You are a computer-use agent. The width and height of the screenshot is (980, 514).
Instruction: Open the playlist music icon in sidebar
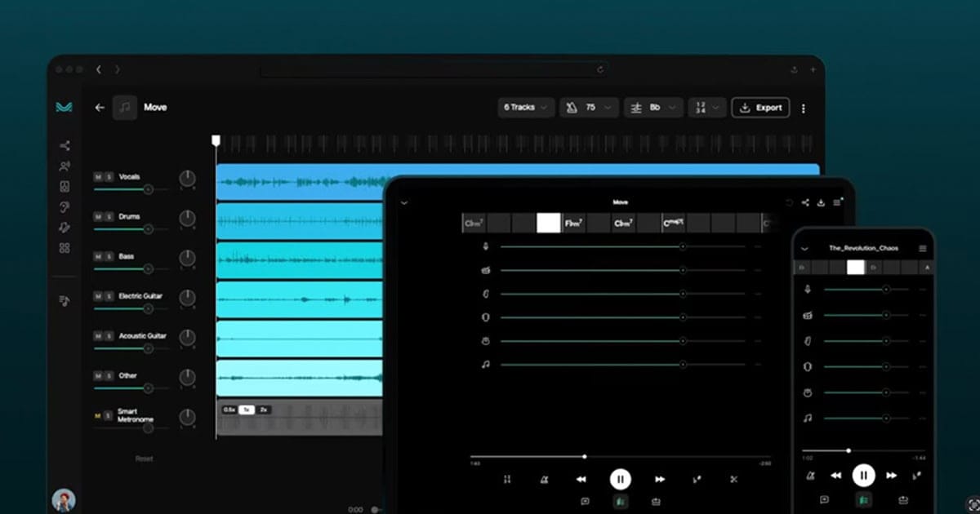click(65, 301)
